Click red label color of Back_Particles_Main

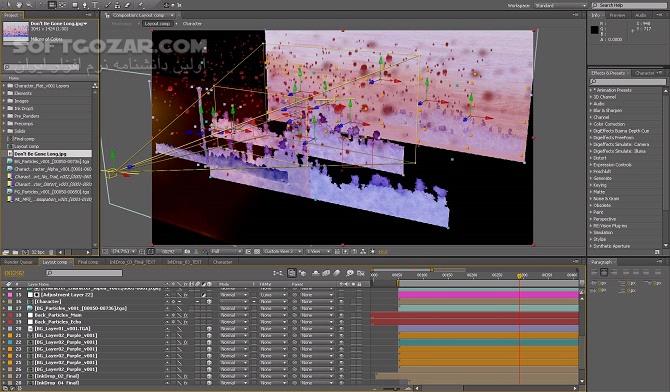(x=10, y=315)
